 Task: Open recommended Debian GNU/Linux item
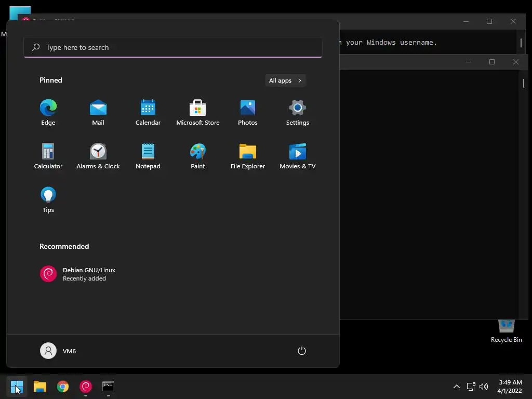coord(78,274)
